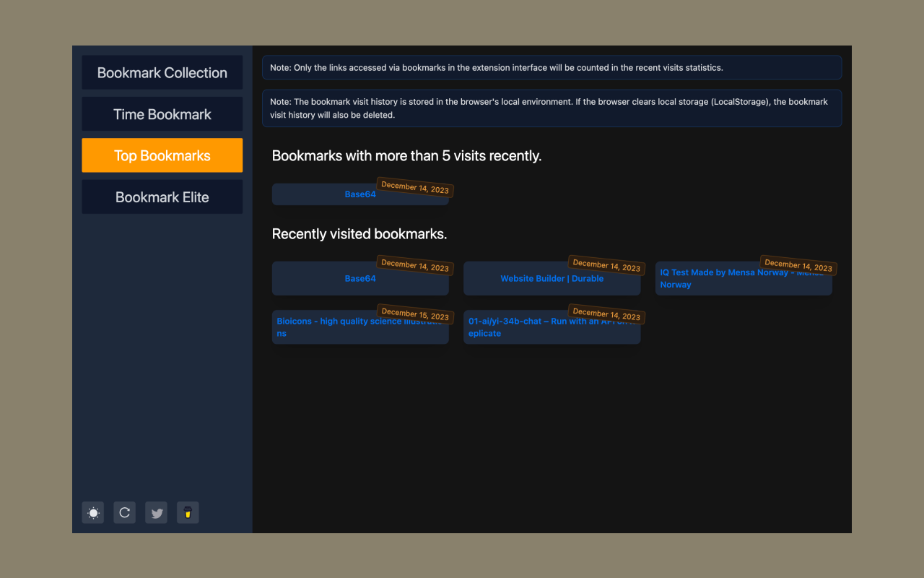Image resolution: width=924 pixels, height=578 pixels.
Task: Go to the Bookmark Elite tab
Action: pos(162,197)
